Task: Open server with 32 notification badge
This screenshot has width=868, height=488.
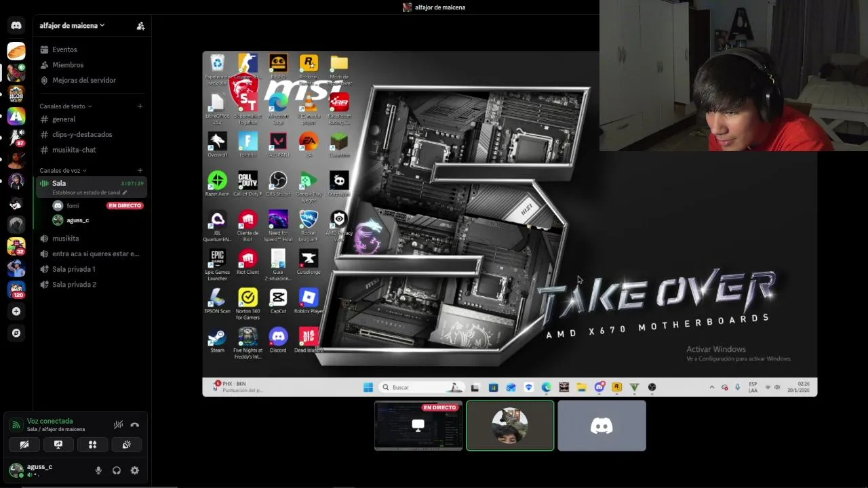Action: [16, 246]
